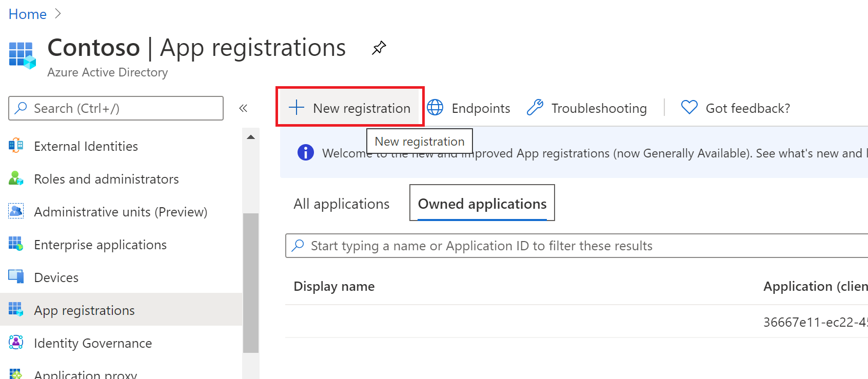Image resolution: width=868 pixels, height=379 pixels.
Task: Click the Got feedback heart icon
Action: [689, 108]
